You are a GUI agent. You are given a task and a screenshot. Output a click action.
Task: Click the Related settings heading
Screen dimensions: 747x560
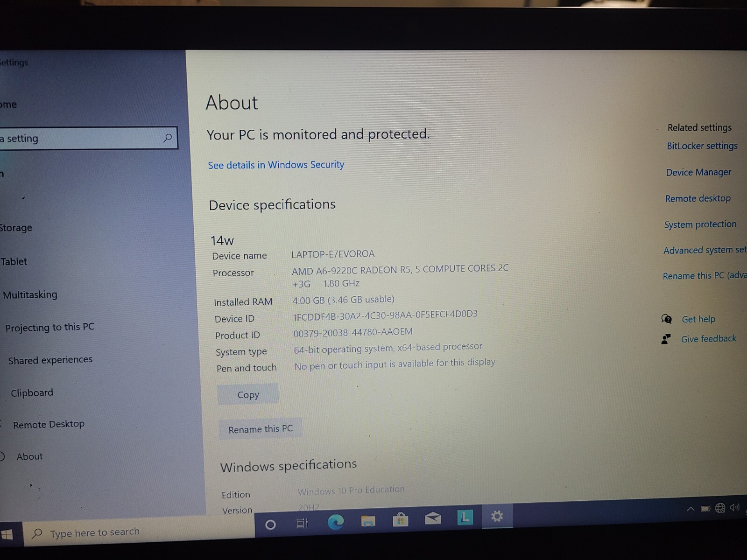[699, 127]
